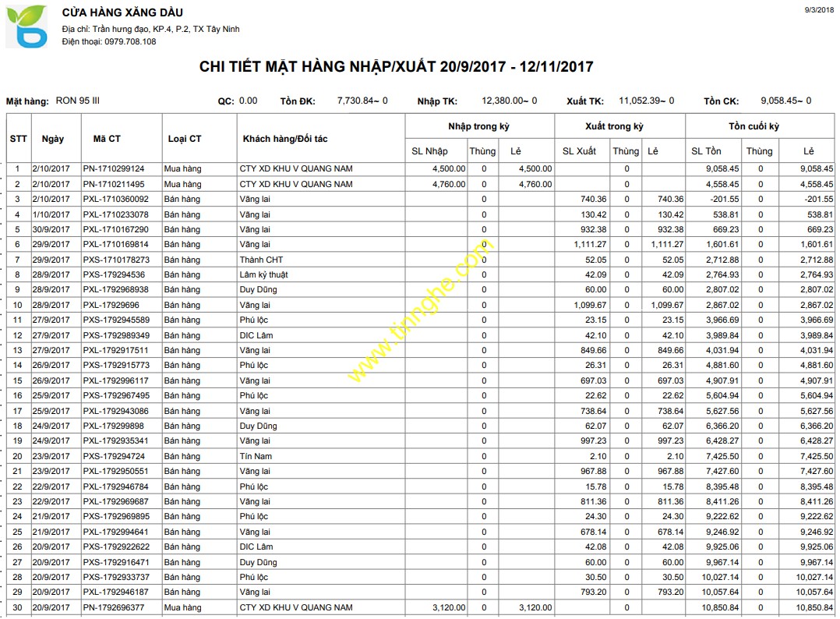Viewport: 840px width, 619px height.
Task: Select voucher code PN-1792696377
Action: pos(114,608)
